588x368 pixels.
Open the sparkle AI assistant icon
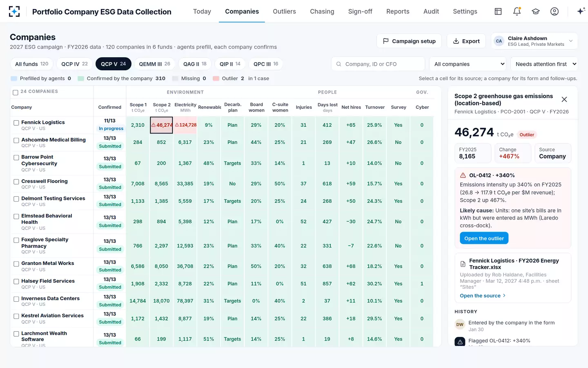[581, 11]
